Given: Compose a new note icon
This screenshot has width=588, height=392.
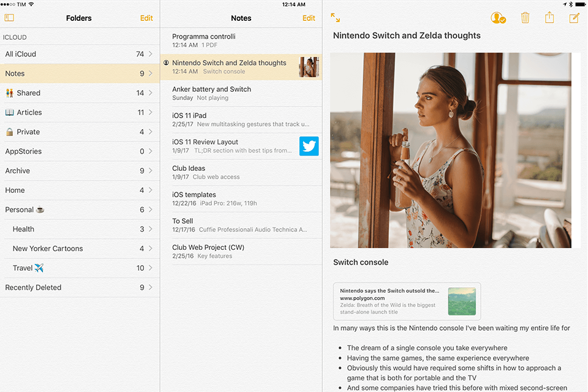Looking at the screenshot, I should (x=574, y=18).
